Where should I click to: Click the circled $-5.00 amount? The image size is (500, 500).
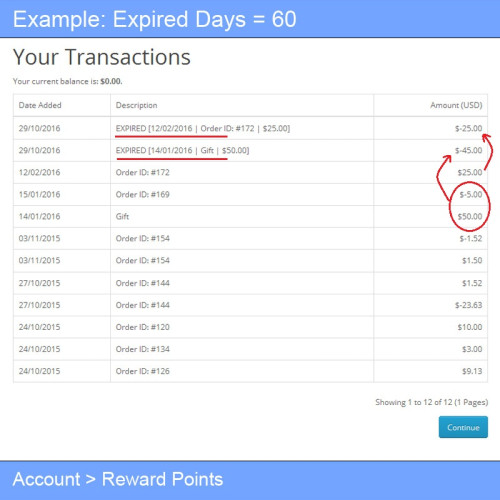click(x=471, y=194)
